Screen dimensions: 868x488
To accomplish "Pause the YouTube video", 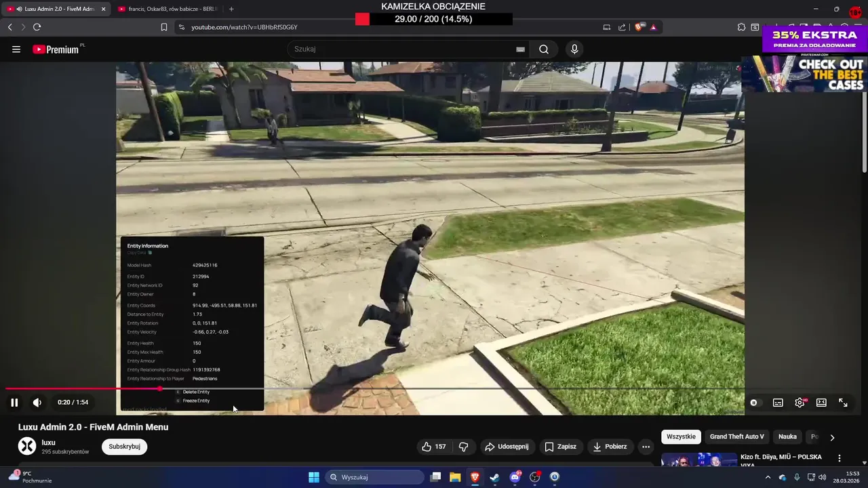I will tap(14, 403).
